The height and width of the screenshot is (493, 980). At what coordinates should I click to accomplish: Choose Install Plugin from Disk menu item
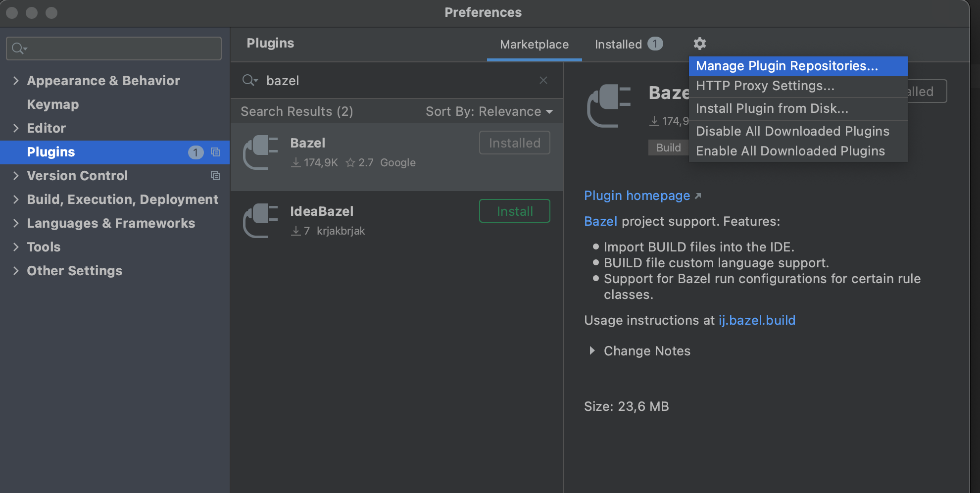(x=798, y=108)
